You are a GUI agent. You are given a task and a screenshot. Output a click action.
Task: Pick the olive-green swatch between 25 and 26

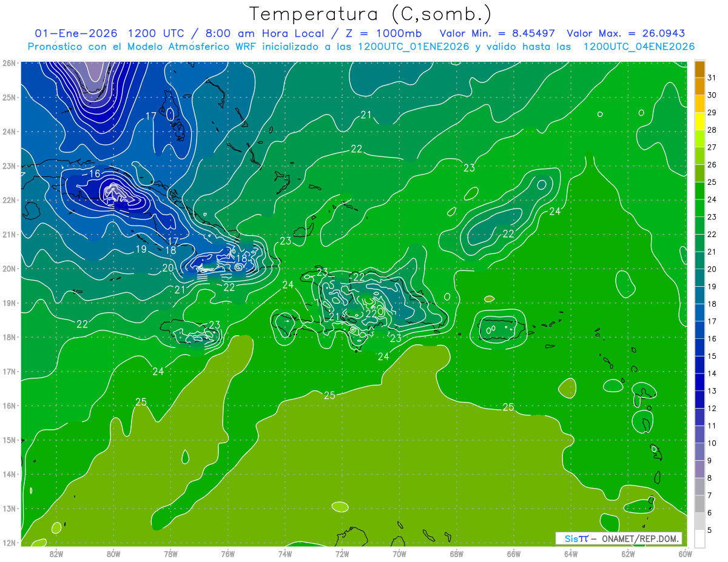699,173
